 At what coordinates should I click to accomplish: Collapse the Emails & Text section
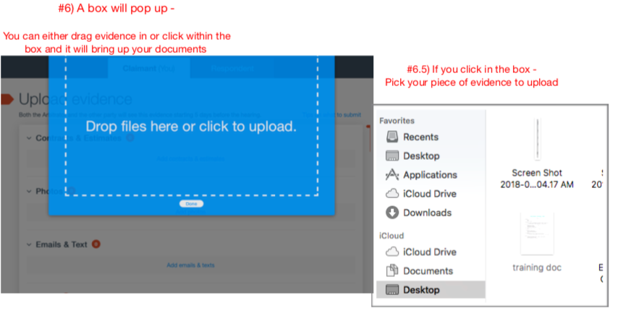coord(29,244)
